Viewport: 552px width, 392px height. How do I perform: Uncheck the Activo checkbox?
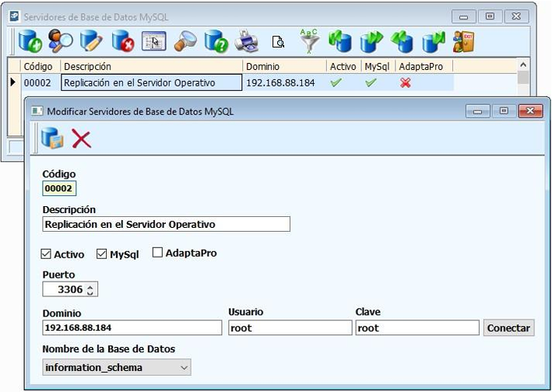(x=46, y=254)
